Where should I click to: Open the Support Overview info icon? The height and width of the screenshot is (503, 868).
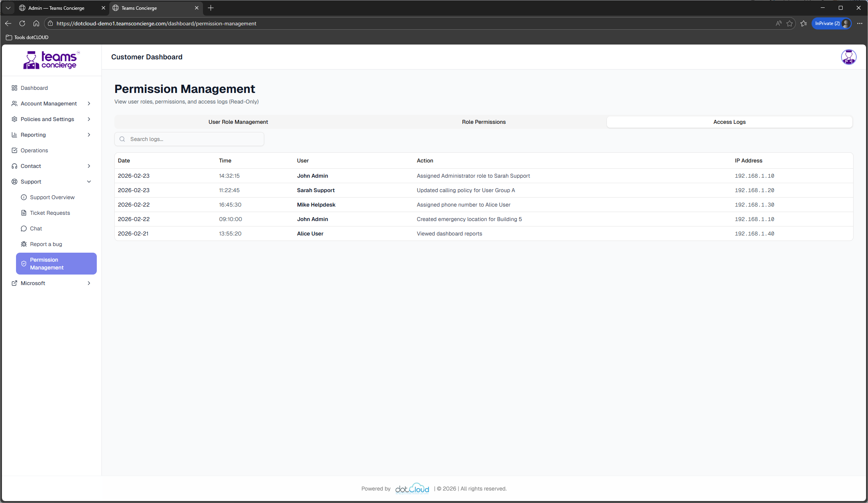click(24, 197)
